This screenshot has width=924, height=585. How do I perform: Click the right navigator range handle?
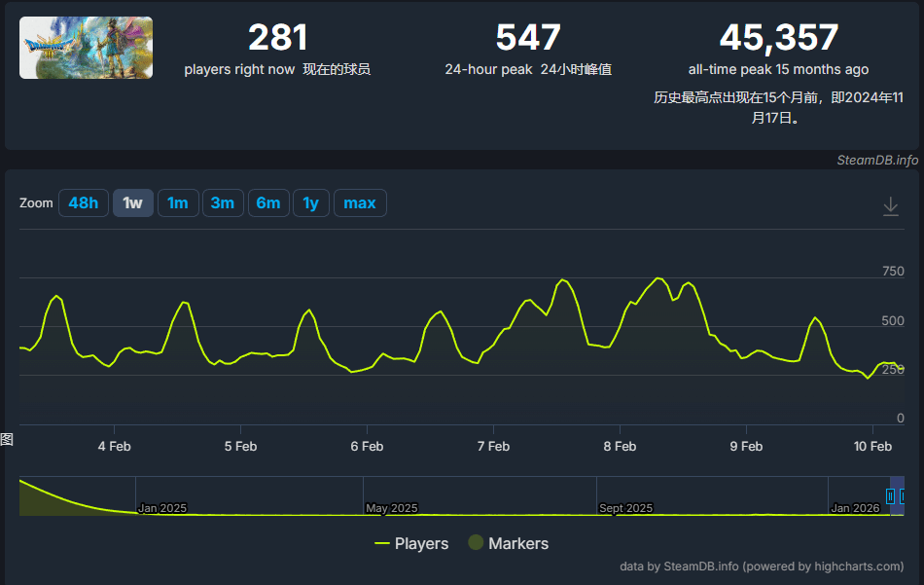(x=904, y=495)
